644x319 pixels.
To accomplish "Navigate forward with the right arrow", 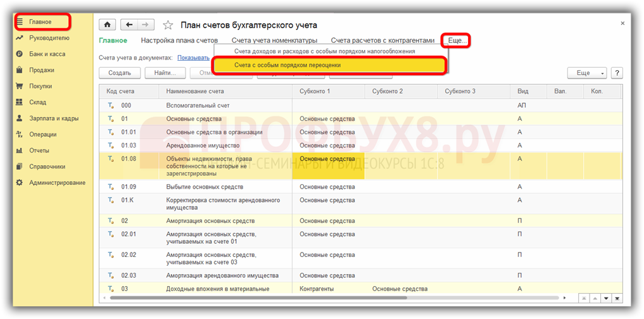I will coord(146,25).
